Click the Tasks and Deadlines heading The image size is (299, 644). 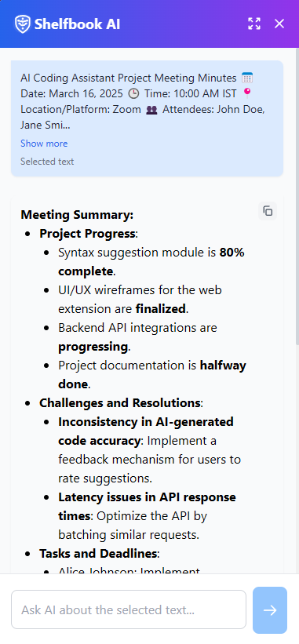coord(98,553)
